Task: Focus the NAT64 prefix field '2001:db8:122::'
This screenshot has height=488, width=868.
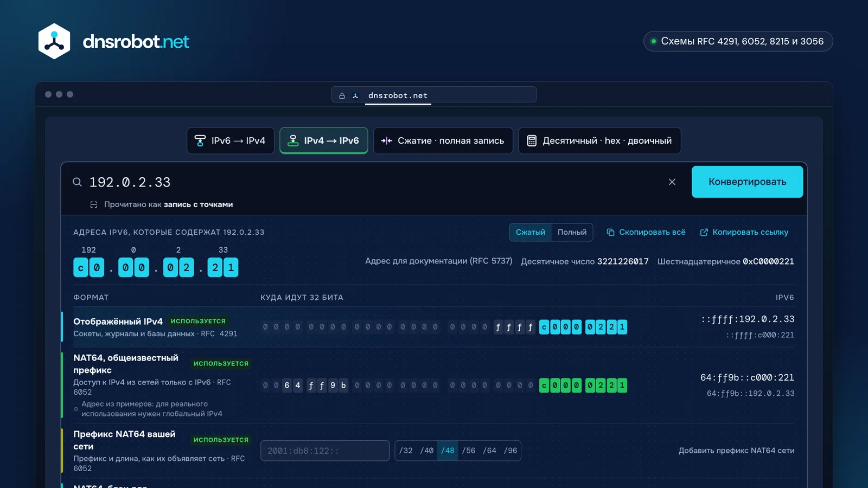Action: coord(325,451)
